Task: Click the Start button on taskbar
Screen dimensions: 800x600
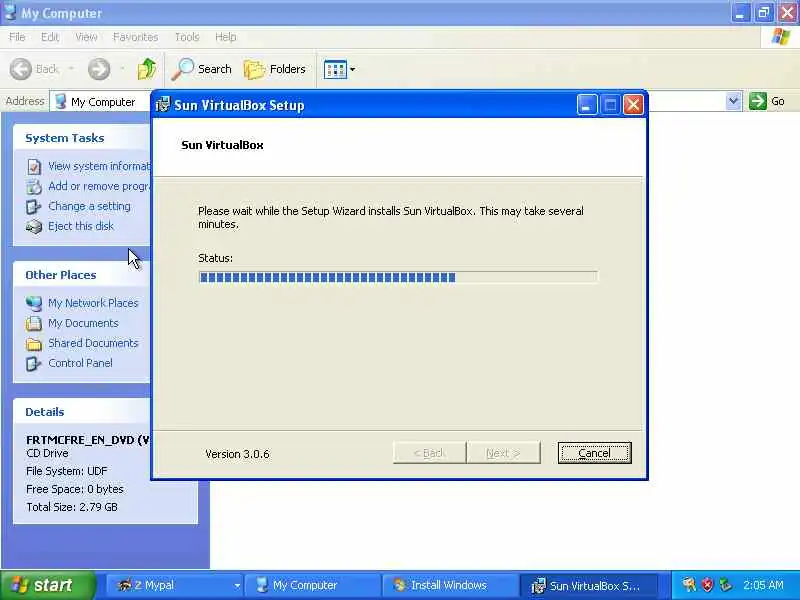Action: tap(48, 585)
